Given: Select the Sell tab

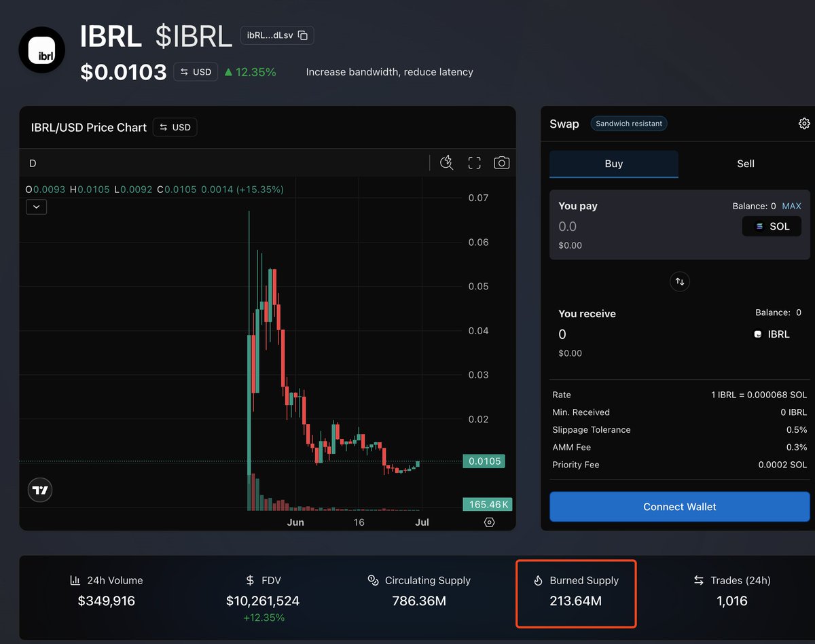Looking at the screenshot, I should (x=746, y=164).
